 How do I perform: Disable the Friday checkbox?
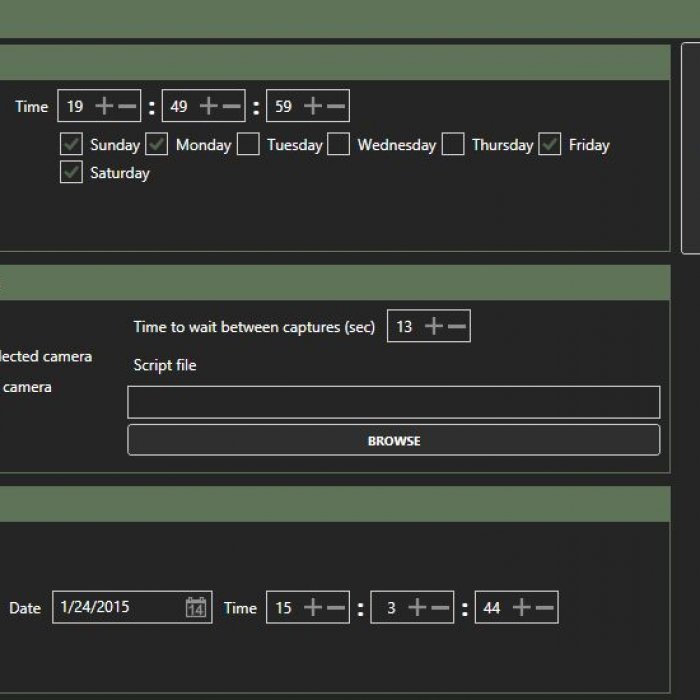[x=550, y=144]
